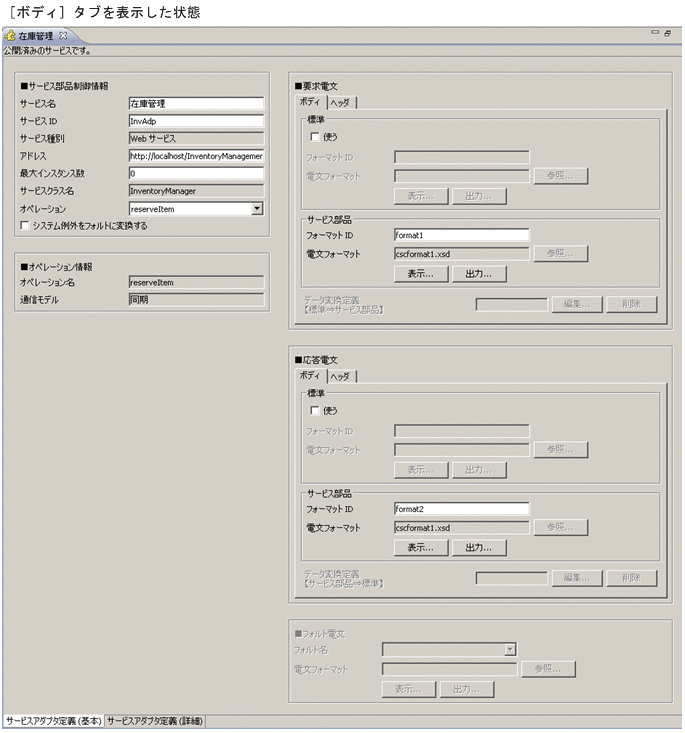Viewport: 685px width, 733px height.
Task: Click 表示... in 応答電文 標準 group
Action: (421, 470)
